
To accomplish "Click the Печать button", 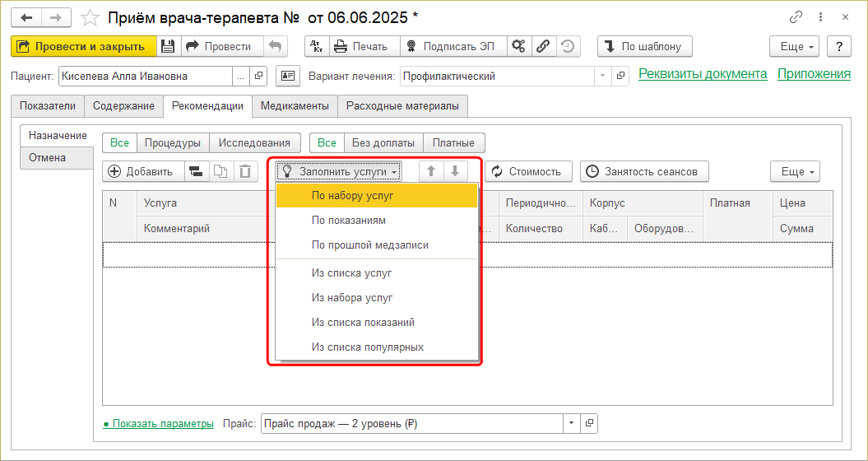I will click(x=364, y=47).
